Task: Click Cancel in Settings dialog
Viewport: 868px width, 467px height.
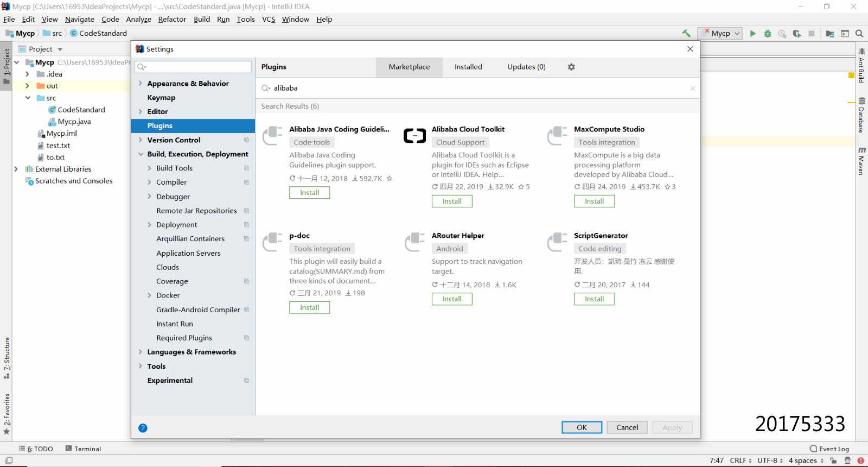Action: click(627, 427)
